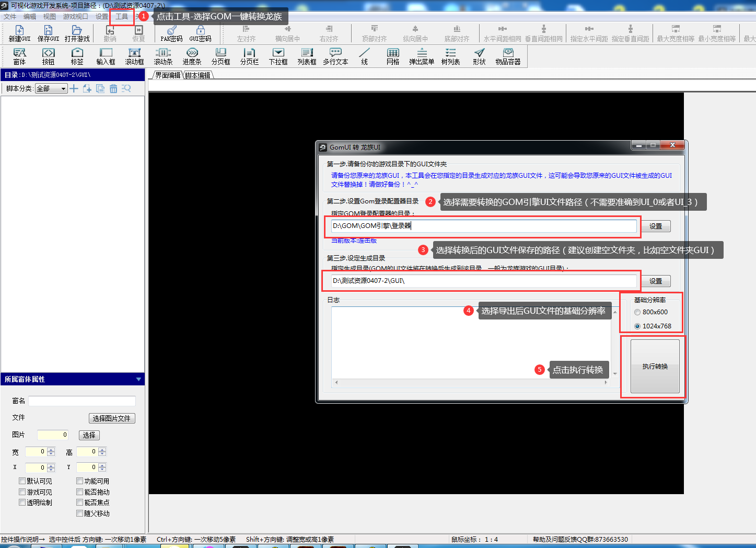
Task: Decrease the Y position stepper
Action: (102, 470)
